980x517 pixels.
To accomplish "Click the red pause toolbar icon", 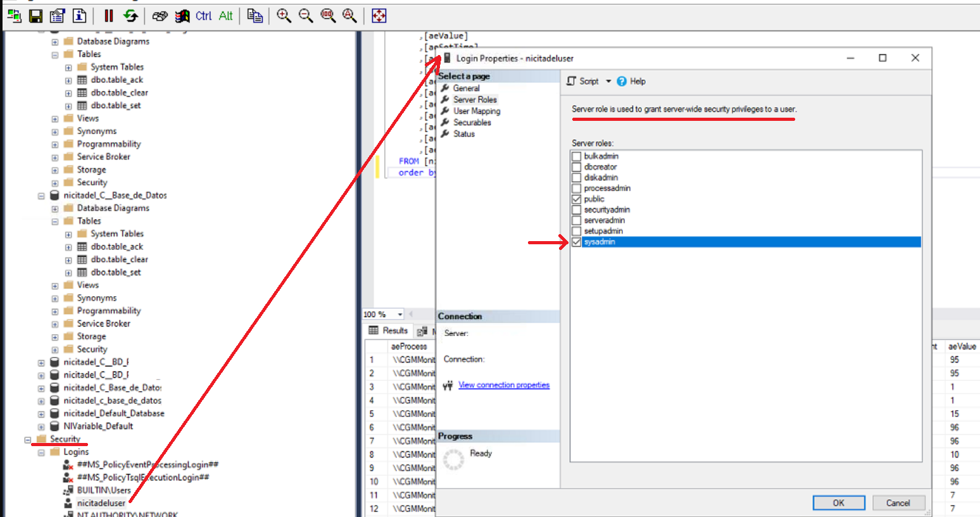I will click(109, 16).
